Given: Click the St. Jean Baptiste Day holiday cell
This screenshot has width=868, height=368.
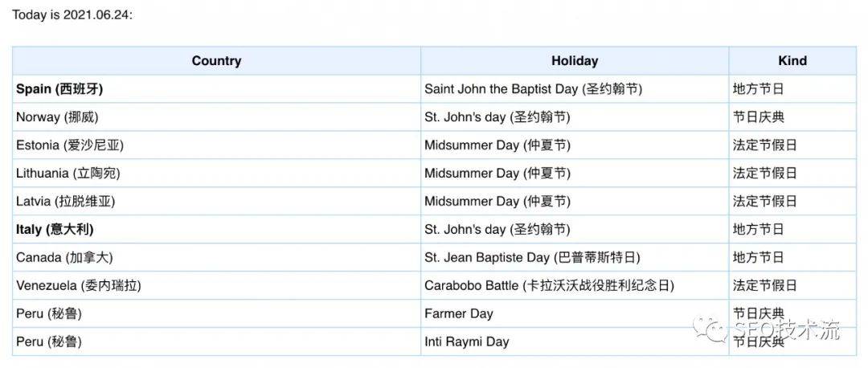Looking at the screenshot, I should pos(532,258).
